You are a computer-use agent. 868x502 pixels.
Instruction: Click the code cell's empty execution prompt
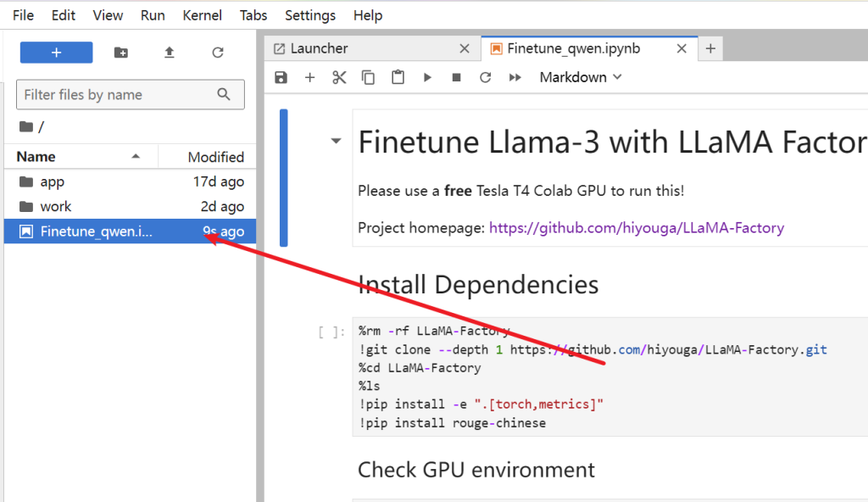pyautogui.click(x=331, y=332)
